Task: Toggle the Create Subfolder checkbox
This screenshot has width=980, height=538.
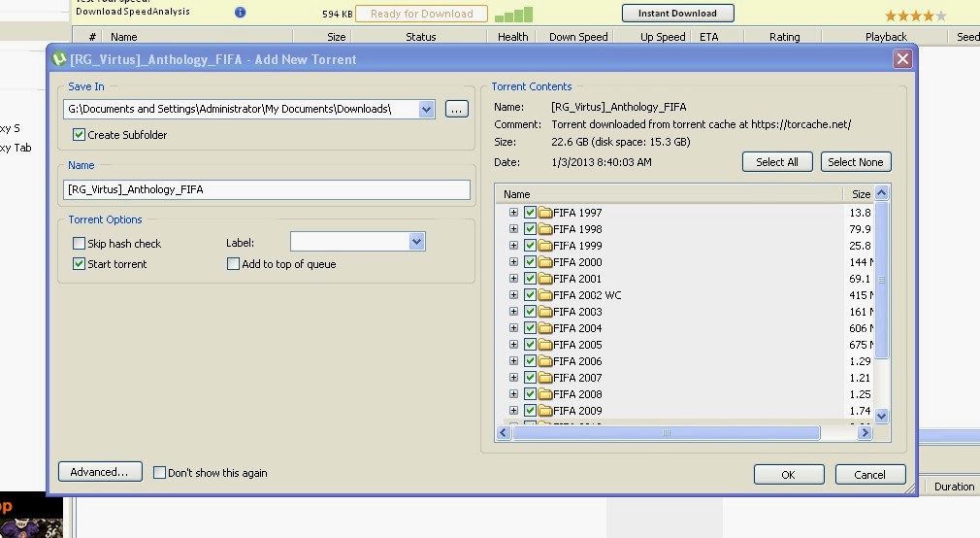Action: click(x=79, y=134)
